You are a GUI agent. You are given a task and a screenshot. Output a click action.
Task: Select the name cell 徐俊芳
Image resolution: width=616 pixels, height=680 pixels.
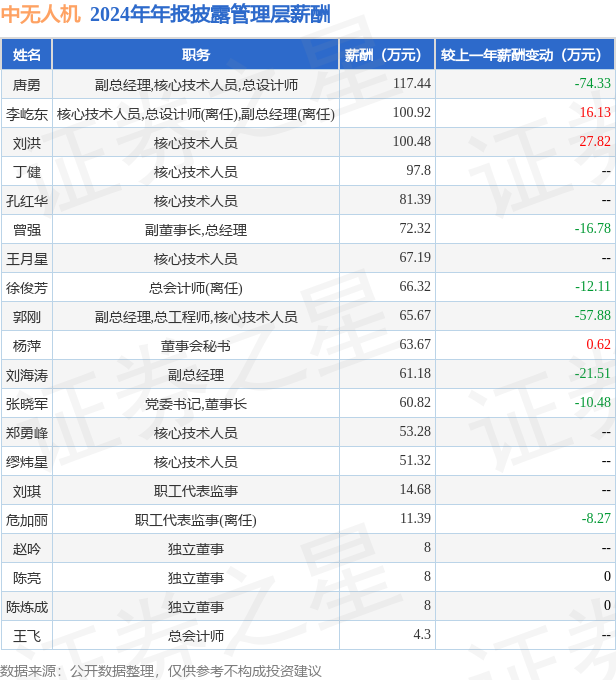click(26, 288)
